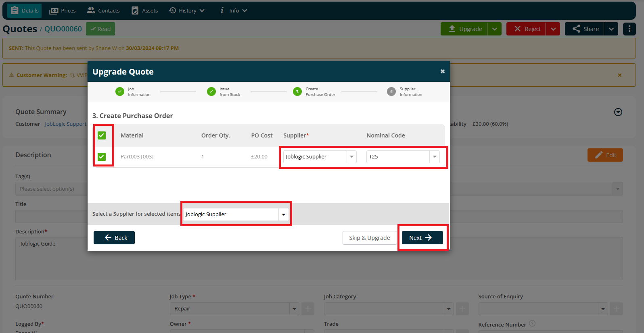The image size is (644, 333).
Task: Click the Reference Number help icon
Action: point(532,323)
